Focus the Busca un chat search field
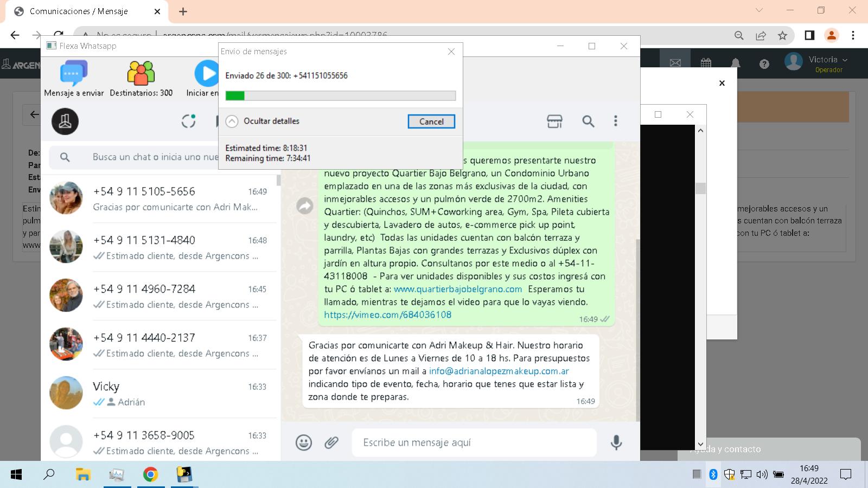The image size is (868, 488). tap(155, 157)
